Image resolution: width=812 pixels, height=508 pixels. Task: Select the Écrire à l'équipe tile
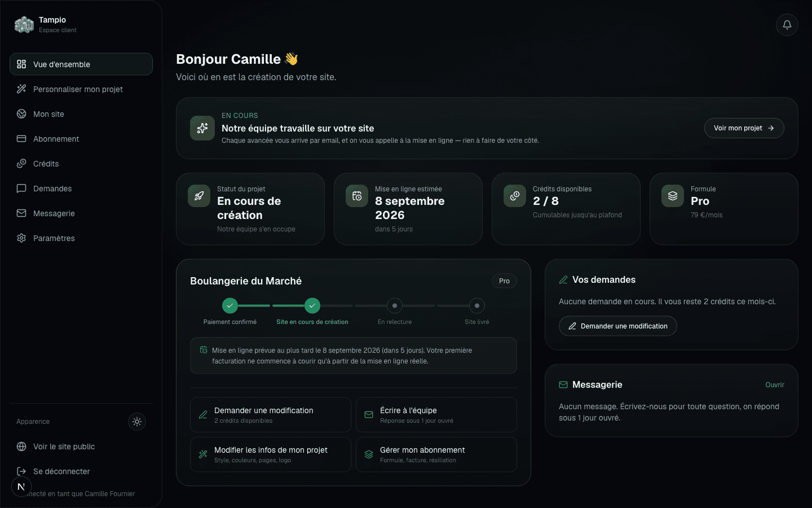click(436, 415)
